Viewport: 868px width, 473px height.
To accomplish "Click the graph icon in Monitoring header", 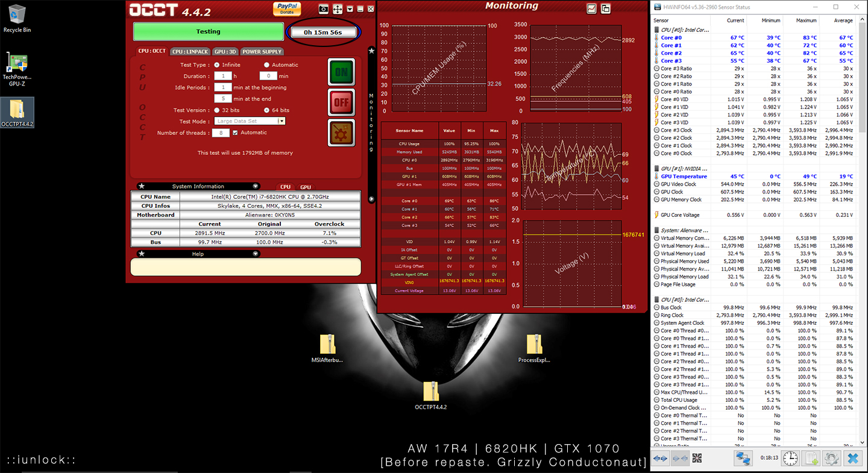I will pos(591,8).
